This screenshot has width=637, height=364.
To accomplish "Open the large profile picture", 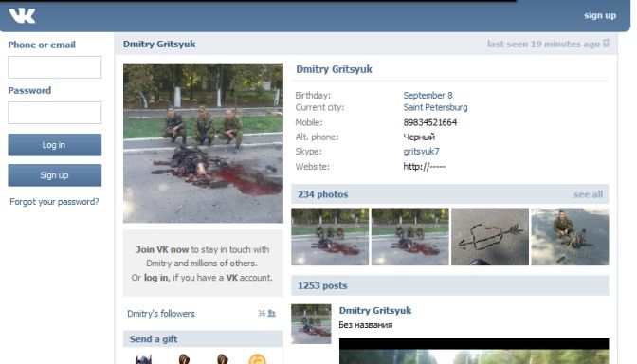I will (x=203, y=143).
